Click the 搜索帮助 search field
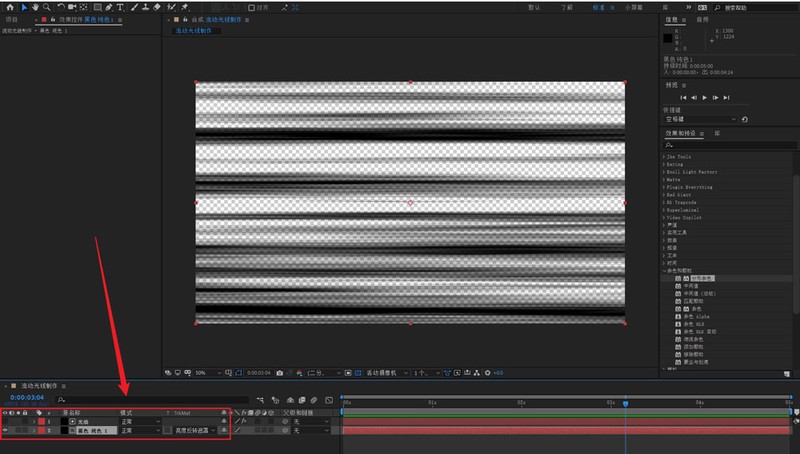The height and width of the screenshot is (454, 800). [745, 7]
